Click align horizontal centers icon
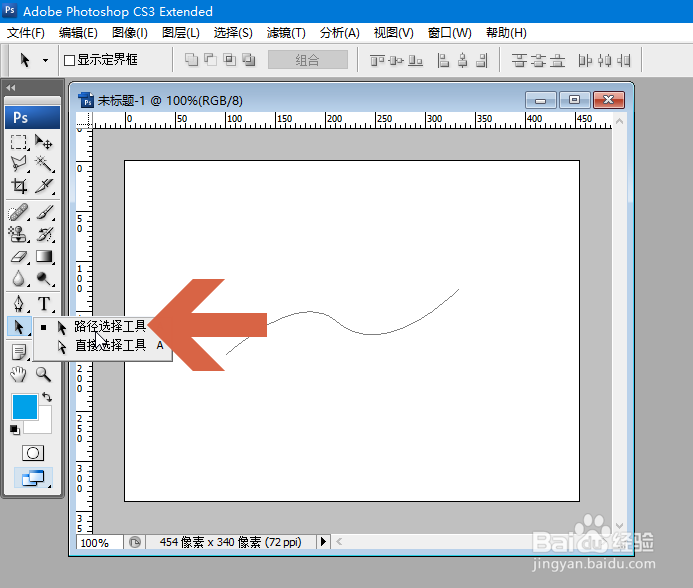The height and width of the screenshot is (588, 693). coord(463,60)
